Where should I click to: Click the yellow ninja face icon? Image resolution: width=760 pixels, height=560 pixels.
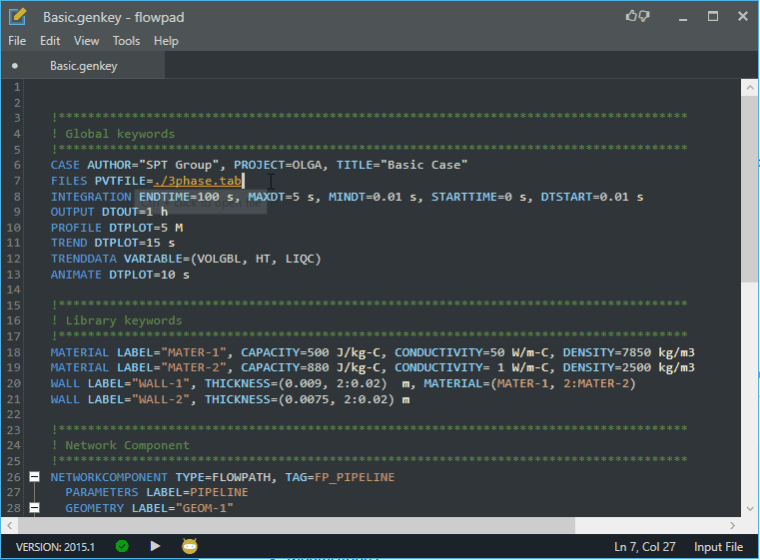pos(190,546)
